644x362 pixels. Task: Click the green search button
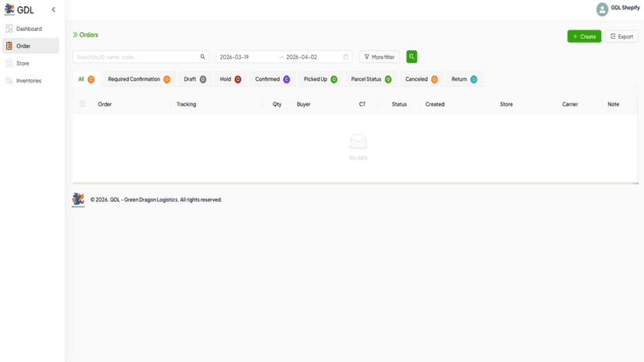[x=411, y=57]
